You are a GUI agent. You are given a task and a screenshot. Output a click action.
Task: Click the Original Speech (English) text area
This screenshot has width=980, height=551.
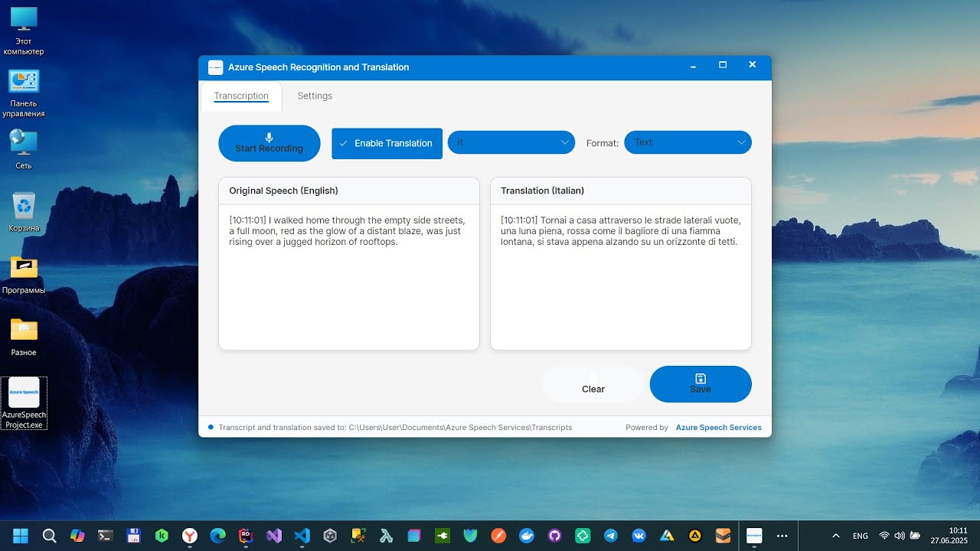(349, 277)
